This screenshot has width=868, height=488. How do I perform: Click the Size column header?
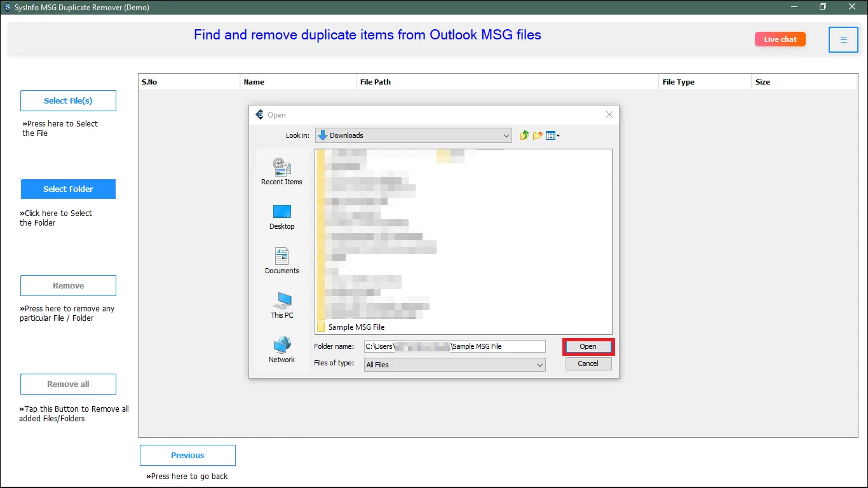tap(804, 82)
